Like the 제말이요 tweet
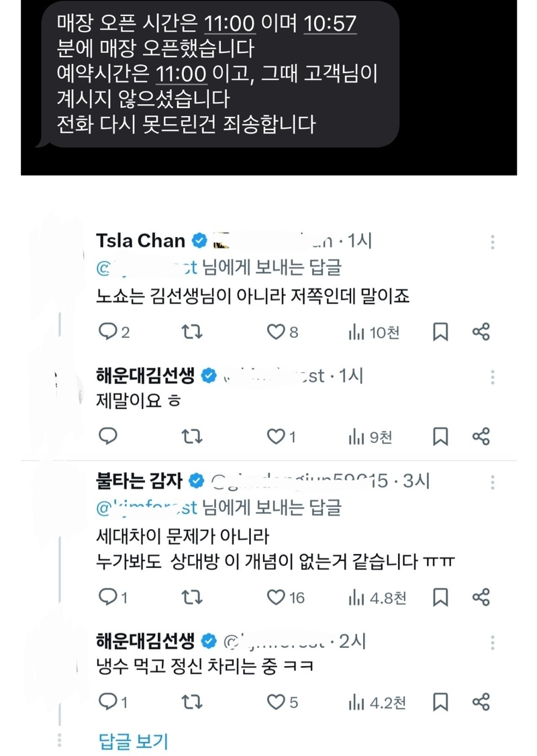Image resolution: width=537 pixels, height=756 pixels. tap(281, 436)
